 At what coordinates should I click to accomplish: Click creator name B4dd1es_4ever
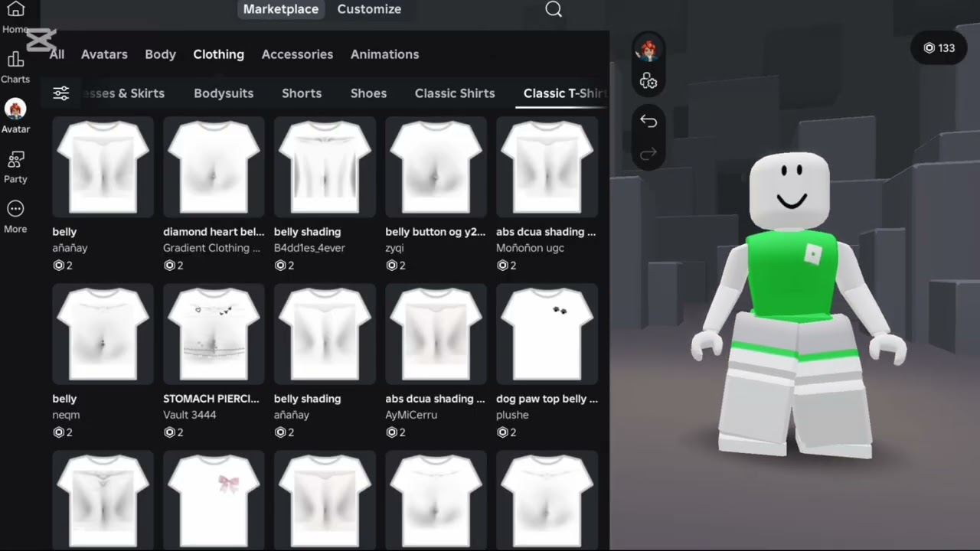pyautogui.click(x=309, y=248)
